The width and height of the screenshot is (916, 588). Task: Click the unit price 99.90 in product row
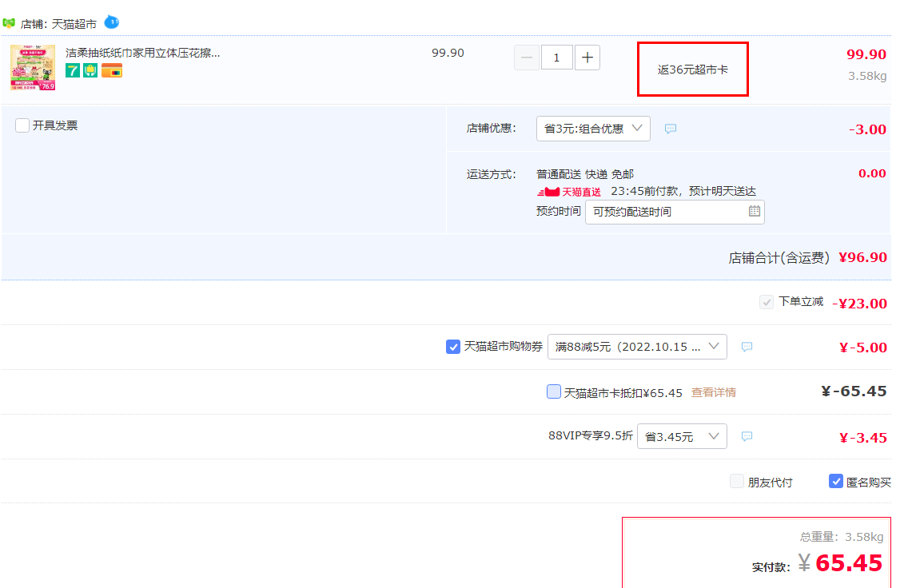pyautogui.click(x=448, y=54)
